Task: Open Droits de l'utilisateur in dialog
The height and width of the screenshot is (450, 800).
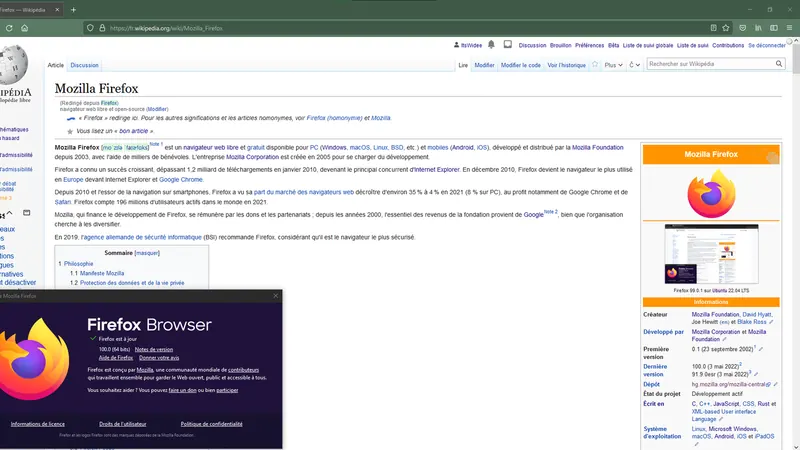Action: (122, 424)
